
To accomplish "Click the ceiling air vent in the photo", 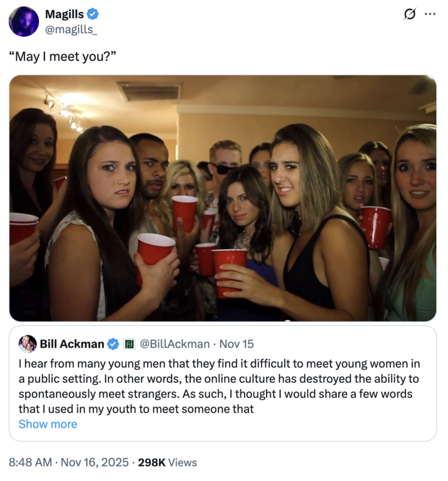I will pyautogui.click(x=149, y=92).
